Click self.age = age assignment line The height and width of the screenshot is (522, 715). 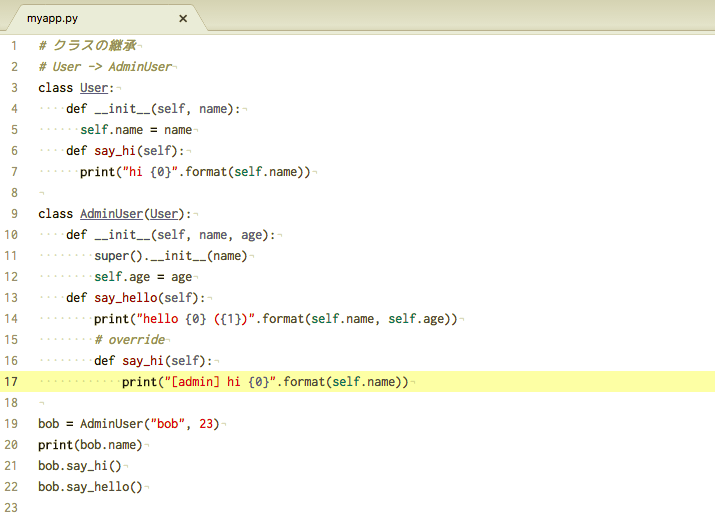[143, 277]
